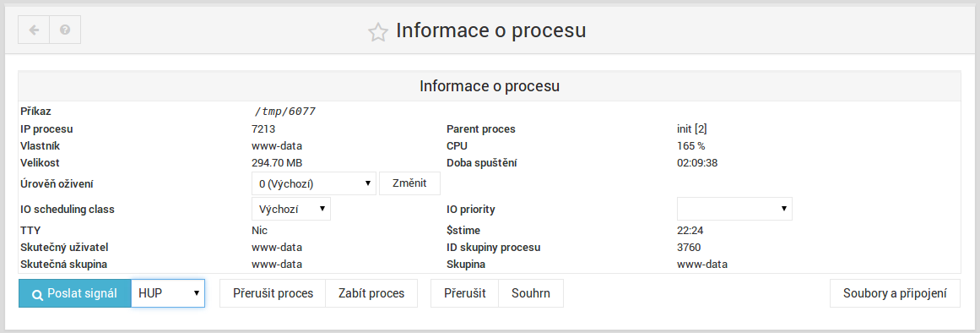Open the empty IO priority dropdown
The width and height of the screenshot is (980, 333).
tap(734, 209)
